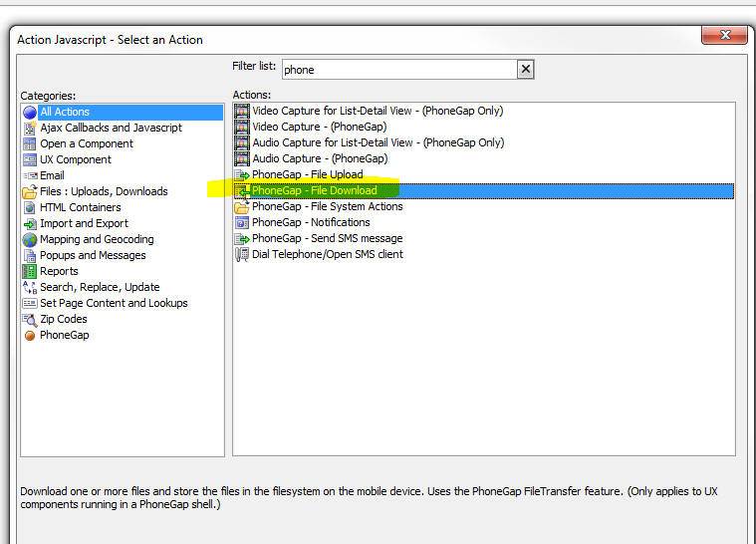Screen dimensions: 756x544
Task: Click the Ajax Callbacks and Javascript icon
Action: (30, 128)
